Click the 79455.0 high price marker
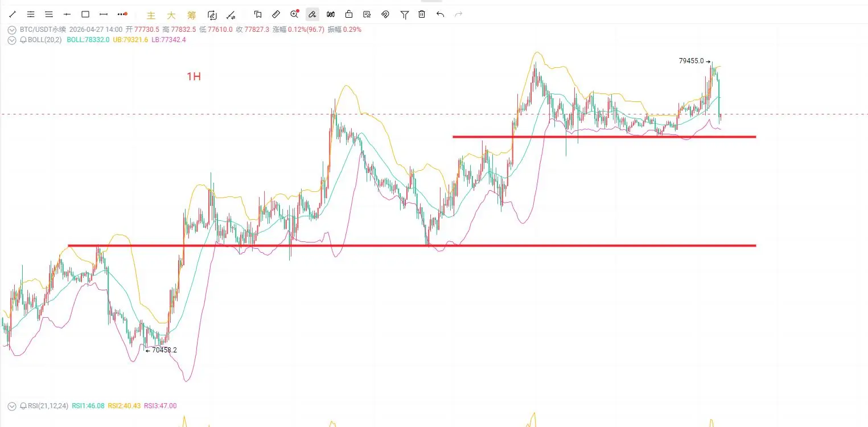This screenshot has width=868, height=427. tap(692, 61)
